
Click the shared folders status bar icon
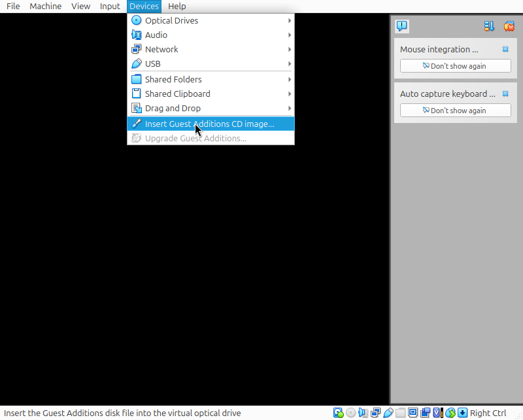click(x=401, y=413)
